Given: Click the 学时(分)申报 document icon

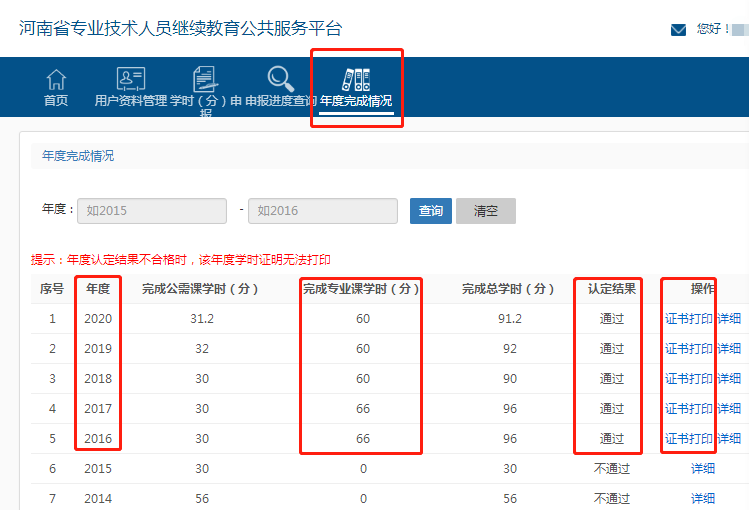Looking at the screenshot, I should pyautogui.click(x=205, y=78).
